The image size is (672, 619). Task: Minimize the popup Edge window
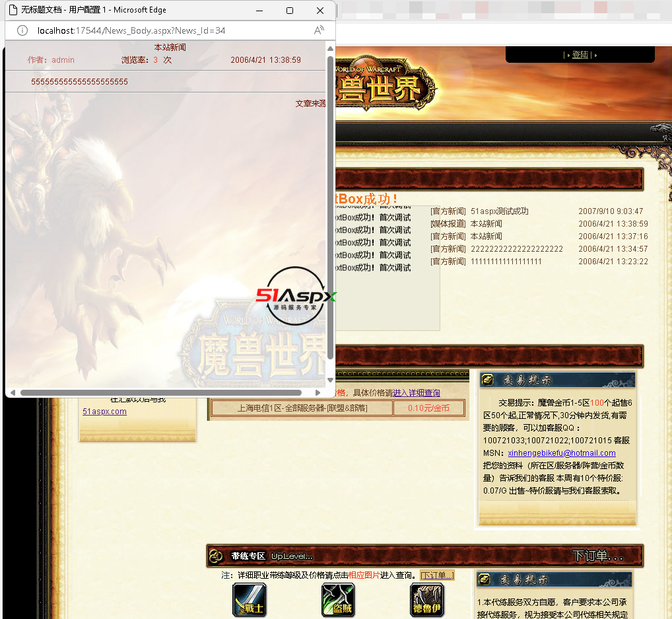(259, 11)
